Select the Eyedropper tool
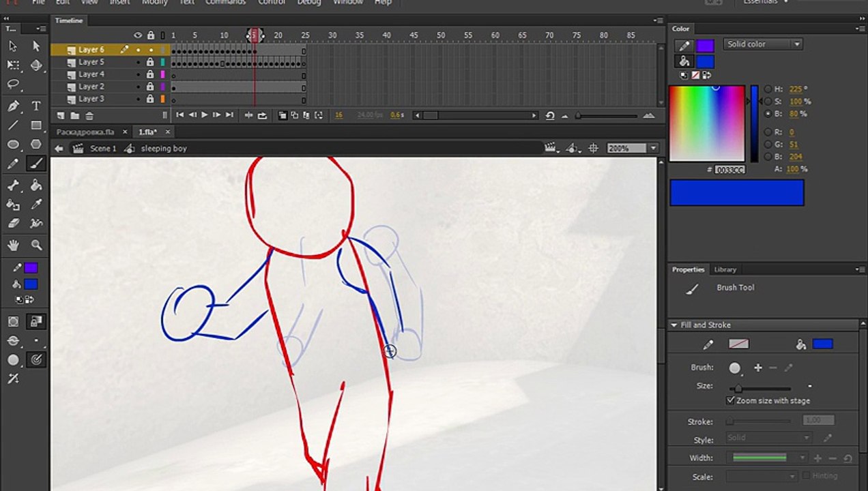The width and height of the screenshot is (868, 491). [36, 204]
